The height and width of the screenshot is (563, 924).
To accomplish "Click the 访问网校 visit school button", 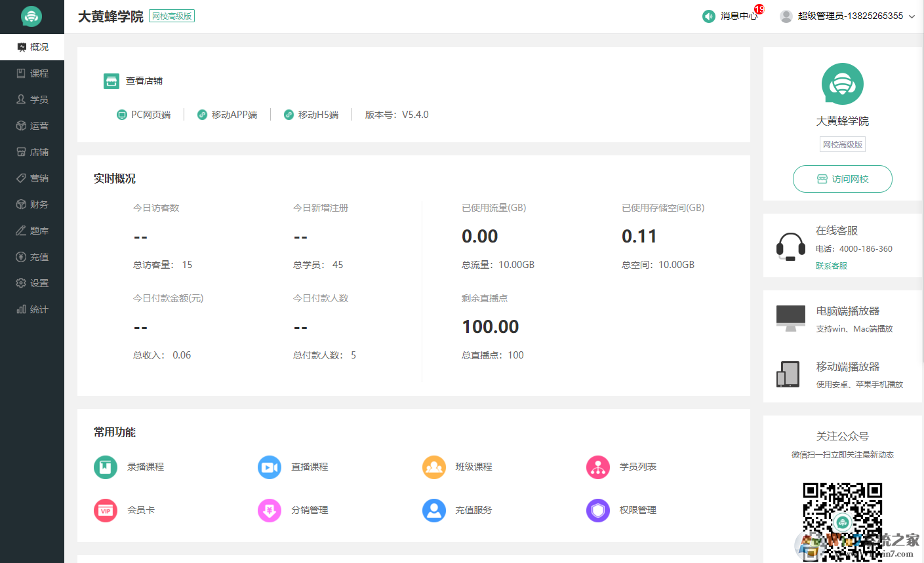I will tap(842, 178).
